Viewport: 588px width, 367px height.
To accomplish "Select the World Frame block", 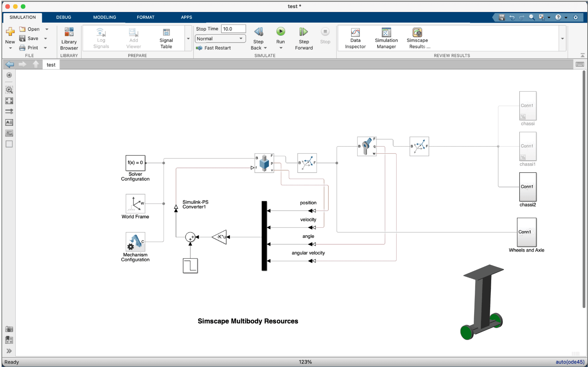I will tap(135, 204).
